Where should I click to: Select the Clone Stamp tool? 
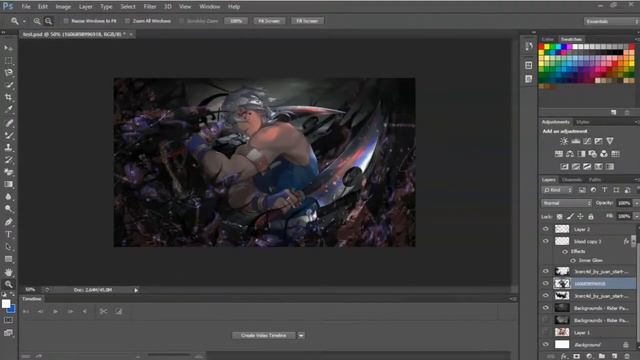tap(8, 147)
